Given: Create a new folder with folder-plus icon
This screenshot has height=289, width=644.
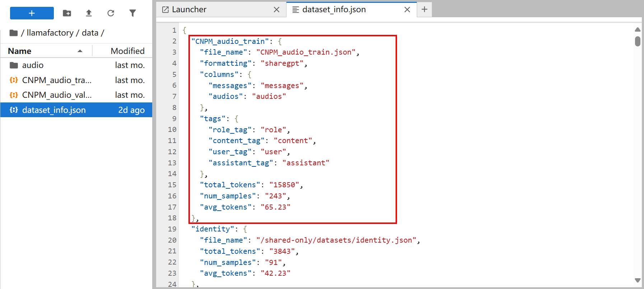Looking at the screenshot, I should click(67, 13).
